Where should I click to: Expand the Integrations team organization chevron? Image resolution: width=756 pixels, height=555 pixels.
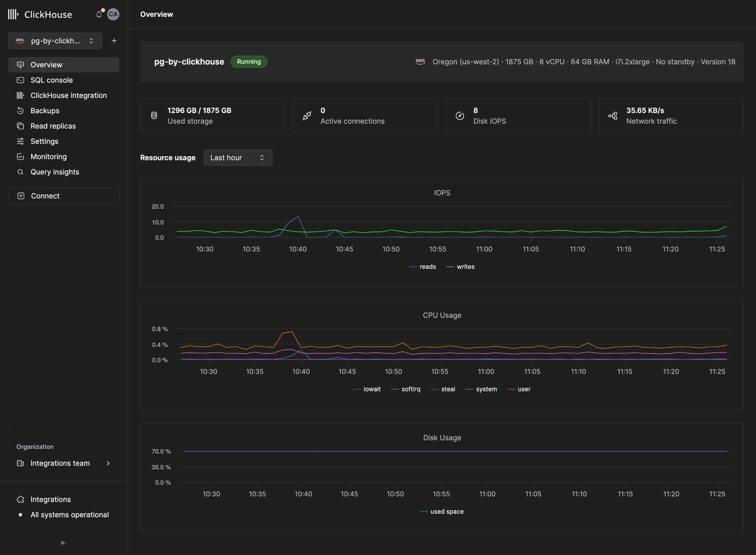click(x=108, y=463)
